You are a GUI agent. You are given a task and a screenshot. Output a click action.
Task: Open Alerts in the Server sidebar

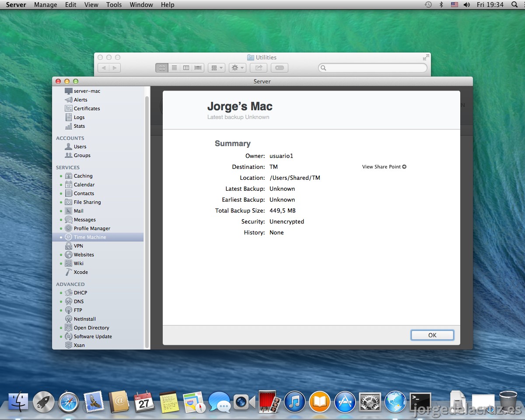tap(76, 100)
